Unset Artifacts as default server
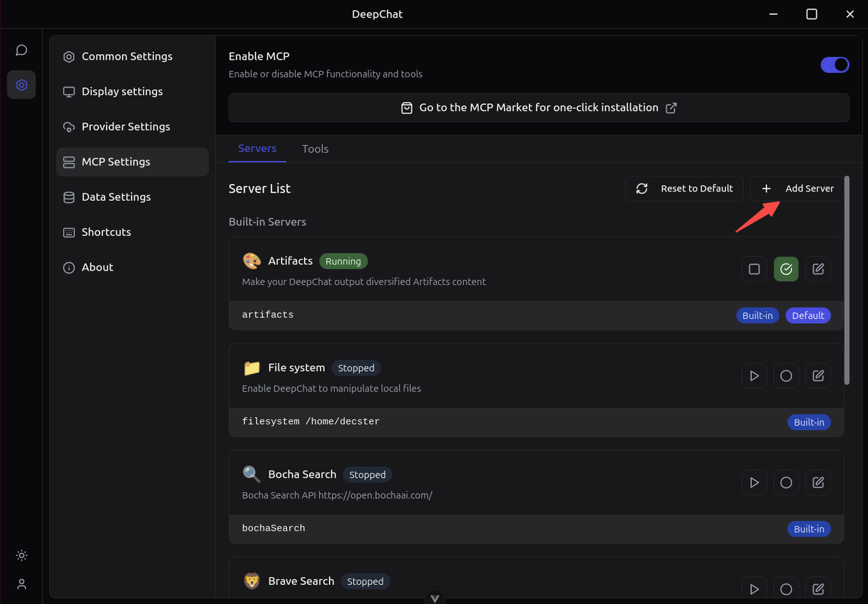The height and width of the screenshot is (604, 868). click(x=786, y=269)
